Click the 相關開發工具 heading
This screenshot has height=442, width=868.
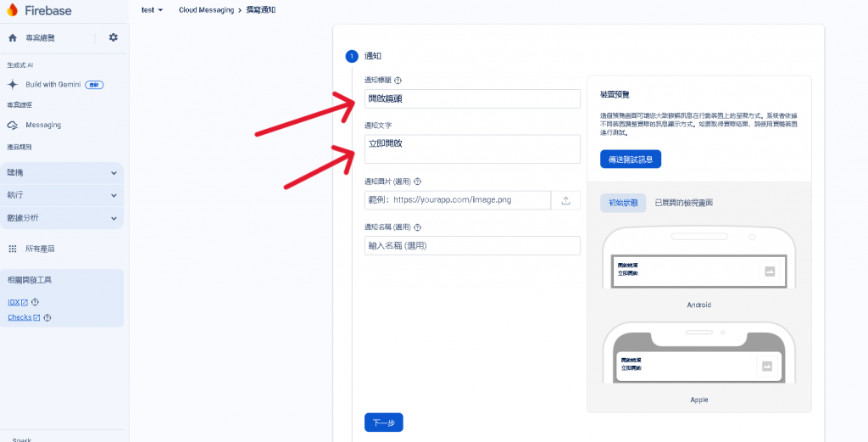pos(30,280)
